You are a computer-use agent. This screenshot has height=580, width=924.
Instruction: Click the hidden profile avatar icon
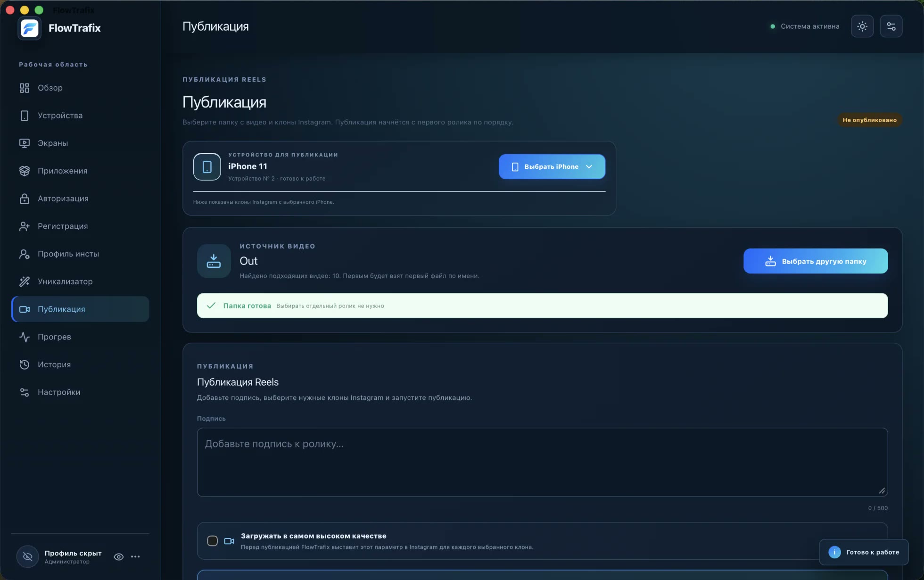(28, 557)
